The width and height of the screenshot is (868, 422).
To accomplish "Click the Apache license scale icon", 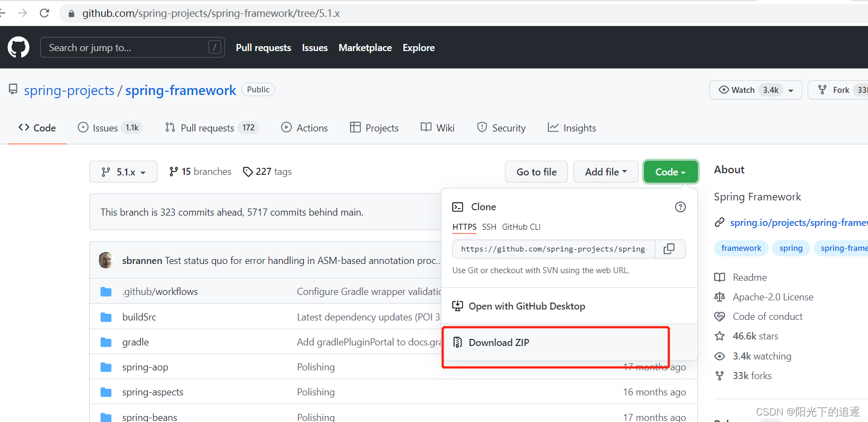I will (x=720, y=297).
